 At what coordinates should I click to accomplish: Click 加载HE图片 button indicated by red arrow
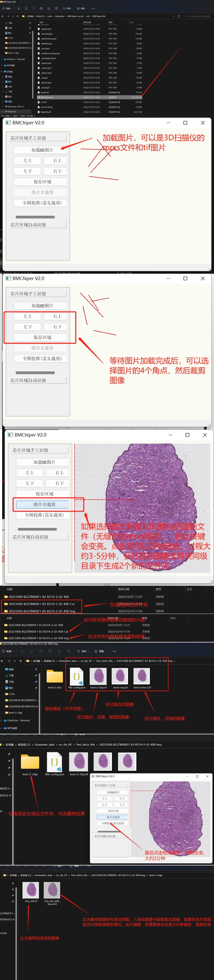click(42, 150)
